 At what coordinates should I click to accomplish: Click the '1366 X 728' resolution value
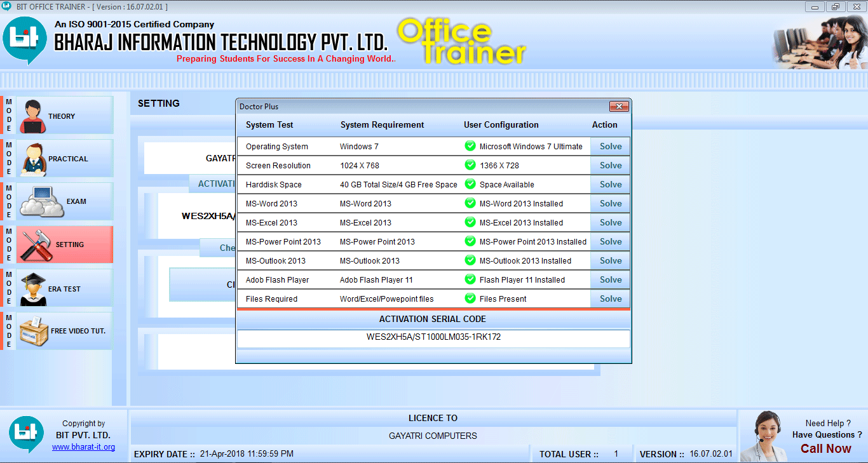pos(499,166)
